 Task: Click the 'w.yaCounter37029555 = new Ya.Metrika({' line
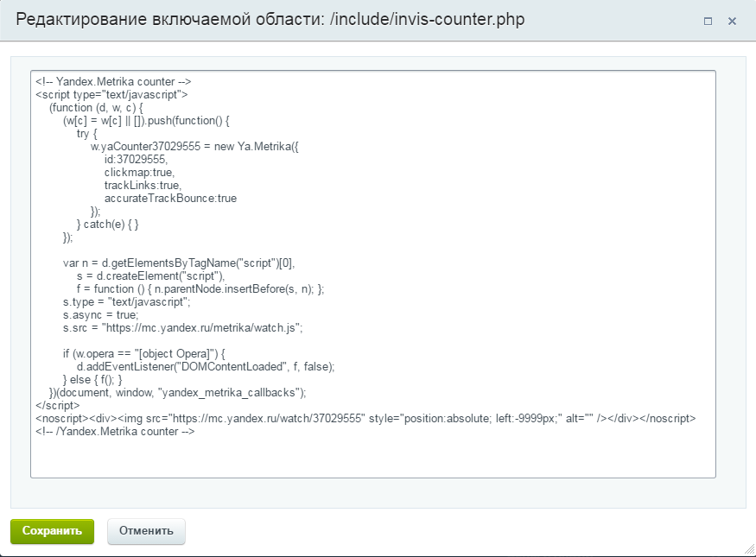tap(194, 147)
